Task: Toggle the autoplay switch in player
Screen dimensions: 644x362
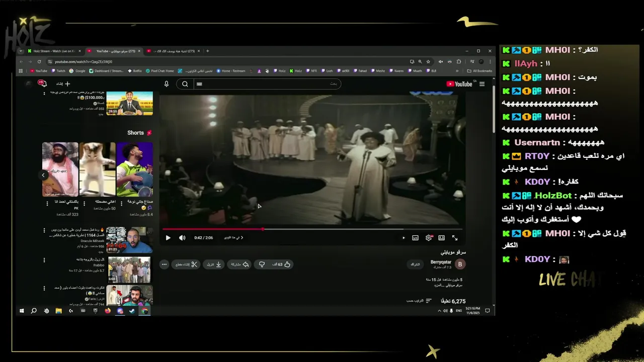Action: pyautogui.click(x=403, y=238)
